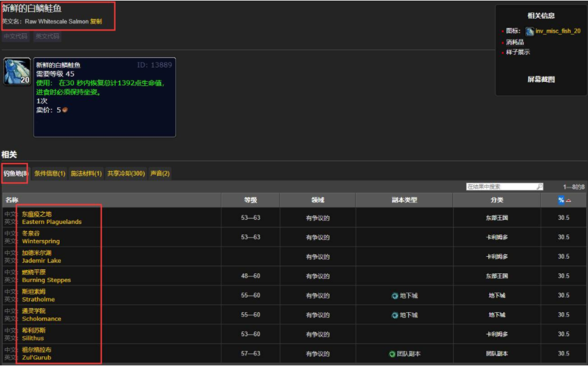Screen dimensions: 588x366
Task: Open the Scholomance link
Action: (42, 319)
